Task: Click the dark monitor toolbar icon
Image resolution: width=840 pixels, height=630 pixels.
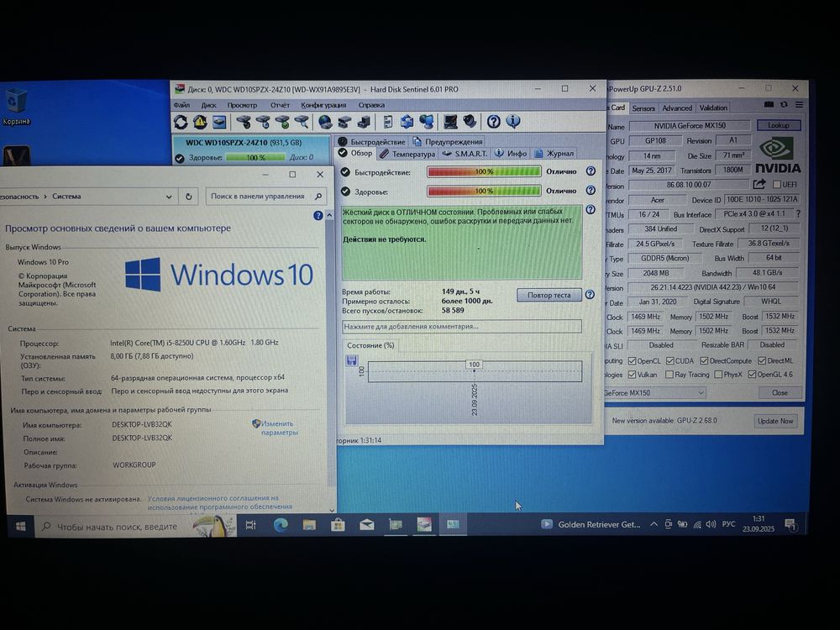Action: (x=450, y=122)
